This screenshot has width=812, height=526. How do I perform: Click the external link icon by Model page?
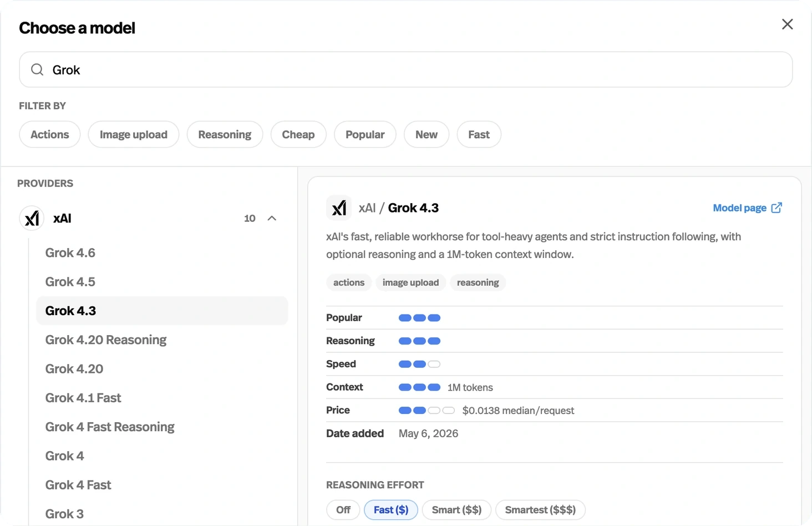[777, 208]
